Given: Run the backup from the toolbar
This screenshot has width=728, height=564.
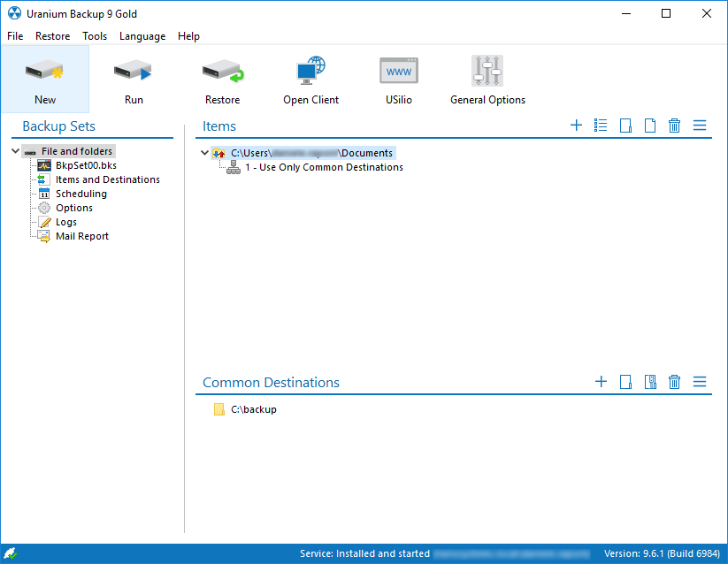Looking at the screenshot, I should point(134,80).
